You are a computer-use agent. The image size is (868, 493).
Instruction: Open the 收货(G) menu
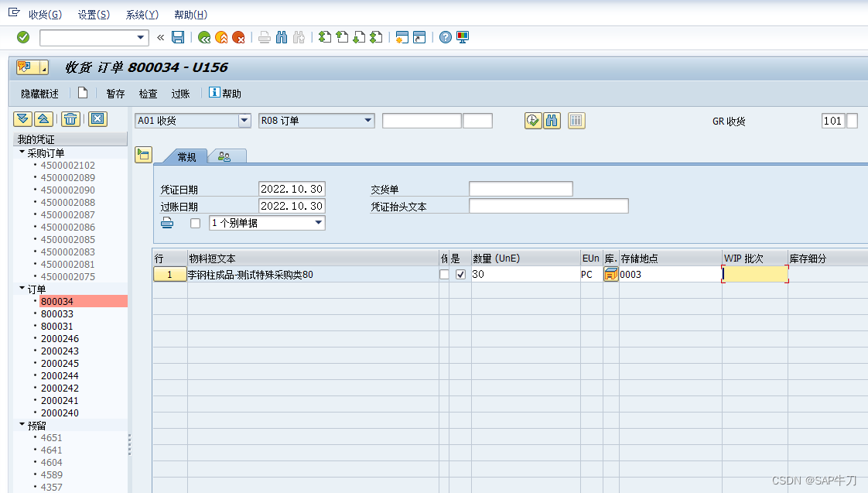[46, 15]
